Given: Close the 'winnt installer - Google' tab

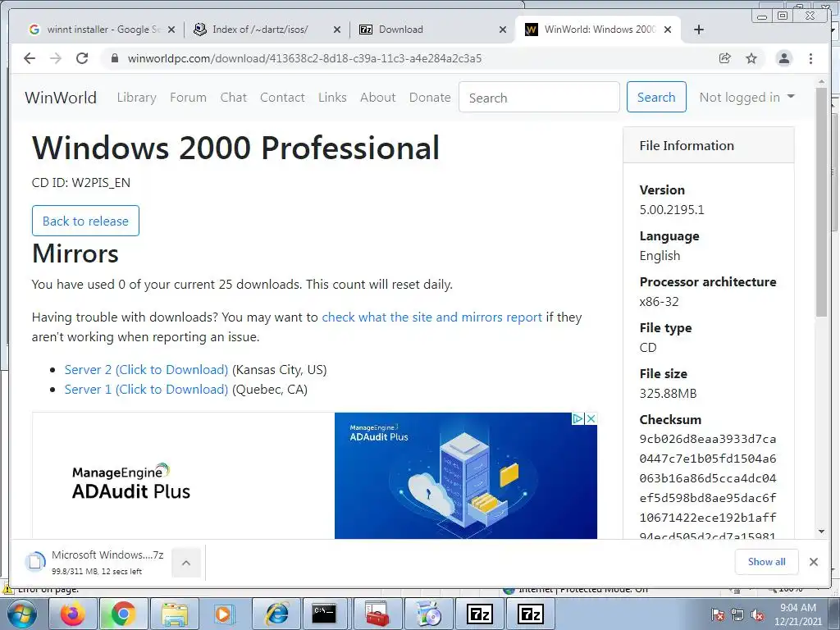Looking at the screenshot, I should [171, 30].
